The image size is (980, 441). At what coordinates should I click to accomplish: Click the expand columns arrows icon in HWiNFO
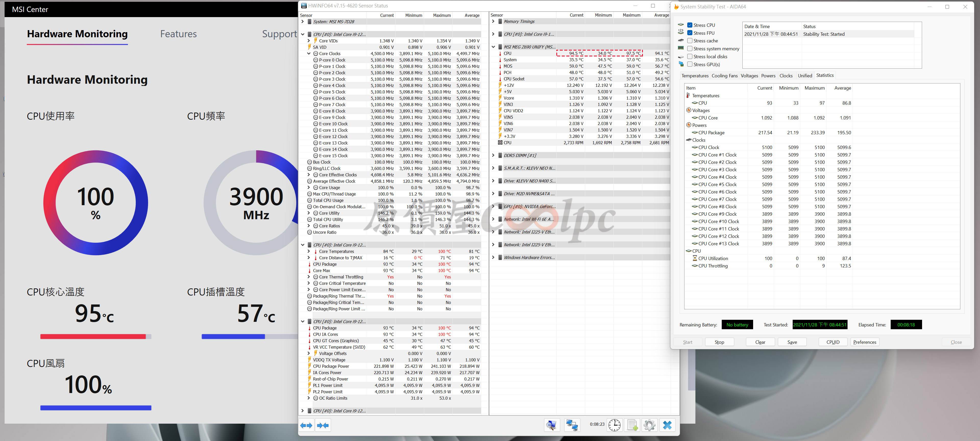click(306, 425)
